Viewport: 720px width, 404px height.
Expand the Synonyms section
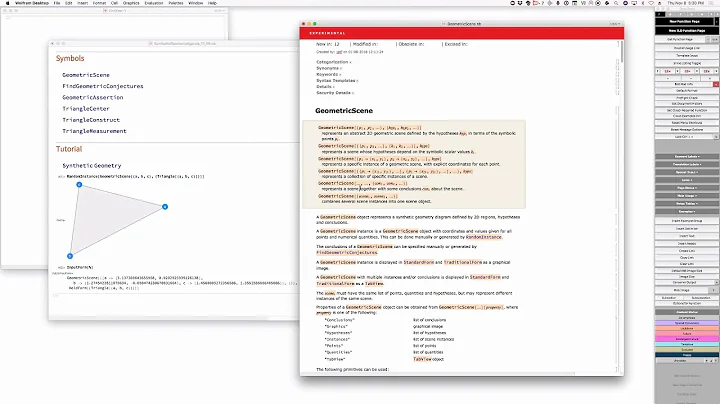[329, 68]
